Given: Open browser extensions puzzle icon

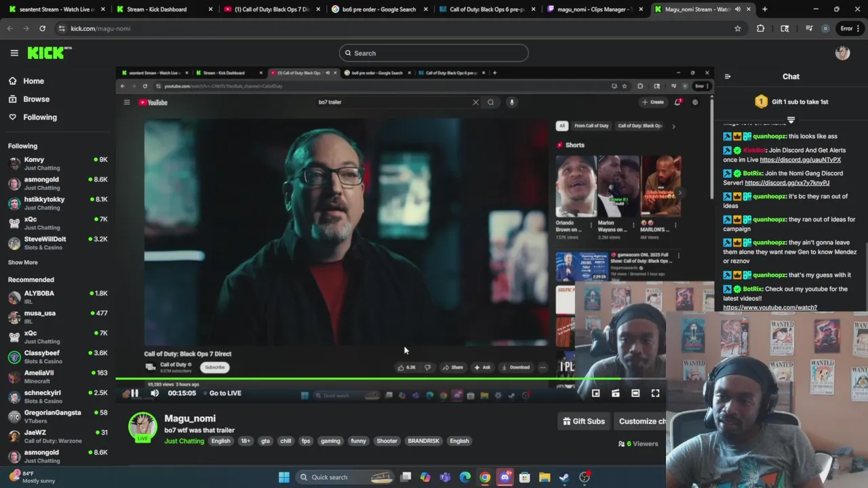Looking at the screenshot, I should click(x=760, y=28).
